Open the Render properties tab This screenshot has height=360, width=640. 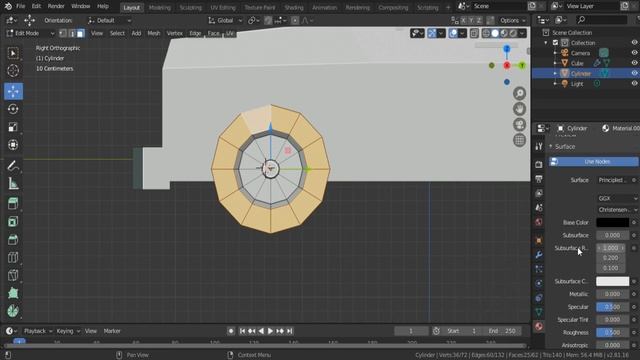pos(539,164)
